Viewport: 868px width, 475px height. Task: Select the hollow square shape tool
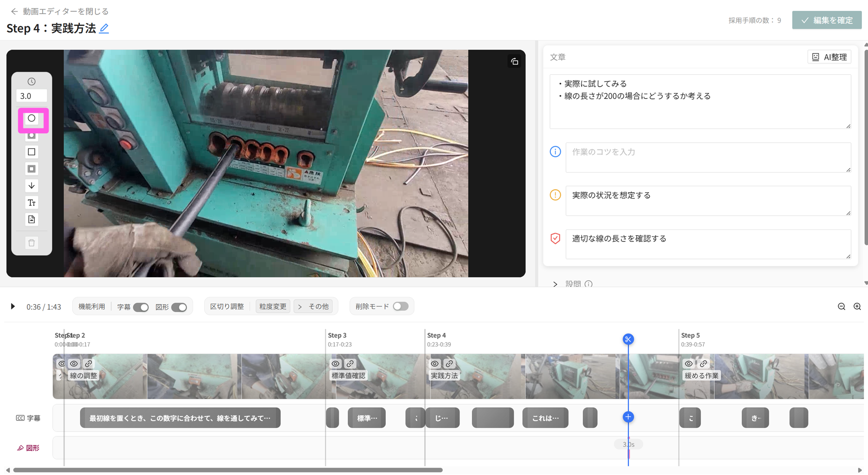[x=32, y=152]
